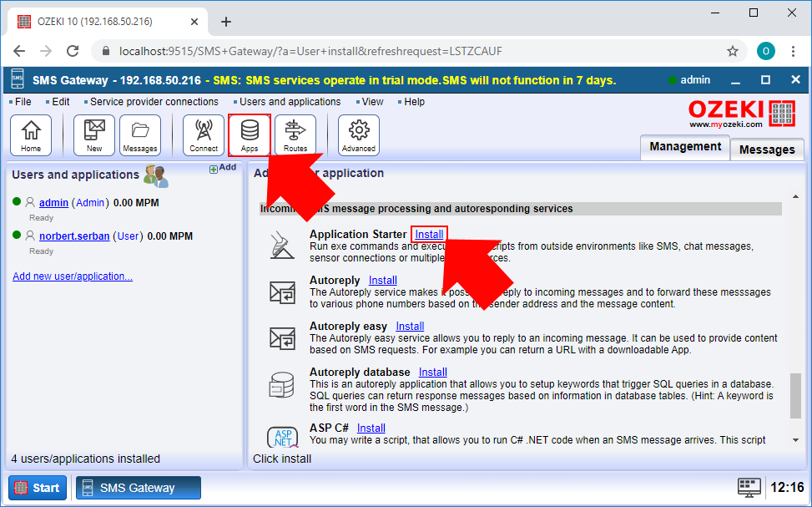Click the www.myozeki.com text
This screenshot has width=812, height=507.
[725, 124]
